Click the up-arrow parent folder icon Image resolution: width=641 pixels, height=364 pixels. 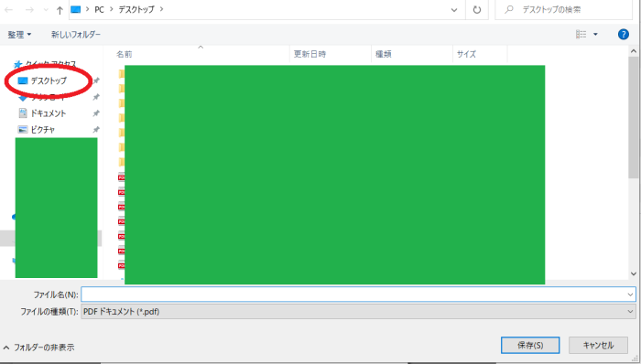coord(60,10)
